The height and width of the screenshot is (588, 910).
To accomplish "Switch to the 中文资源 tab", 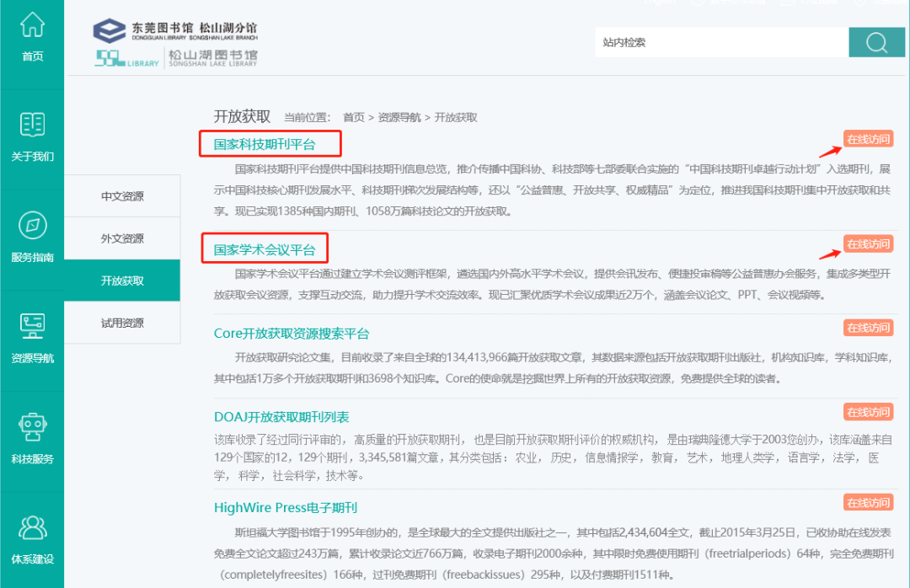I will 122,196.
